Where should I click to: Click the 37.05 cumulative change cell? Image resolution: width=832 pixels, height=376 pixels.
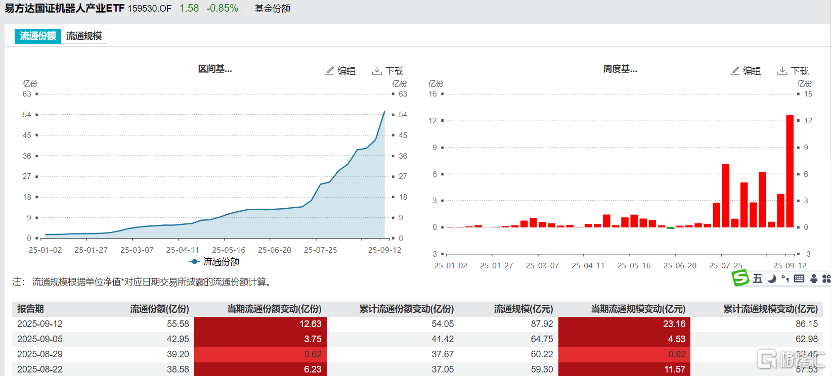click(444, 369)
